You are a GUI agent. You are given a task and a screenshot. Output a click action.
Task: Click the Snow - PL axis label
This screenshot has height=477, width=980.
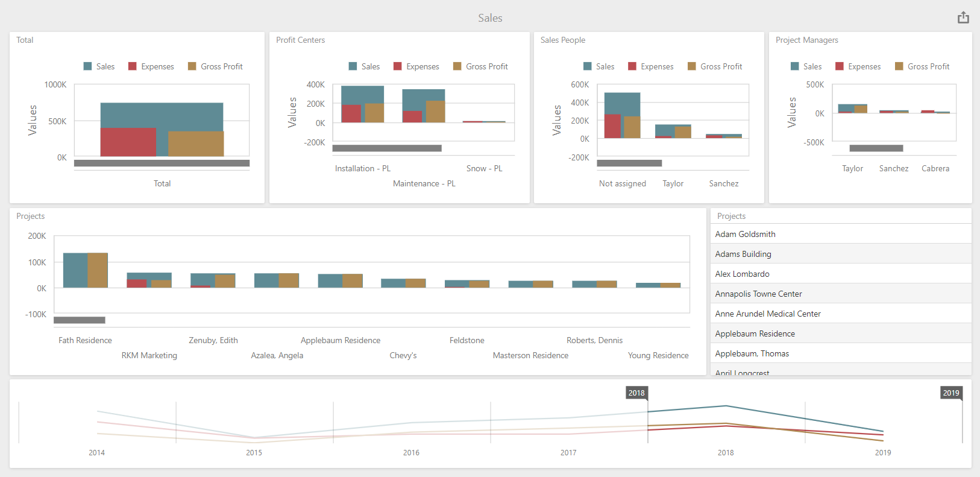(485, 168)
